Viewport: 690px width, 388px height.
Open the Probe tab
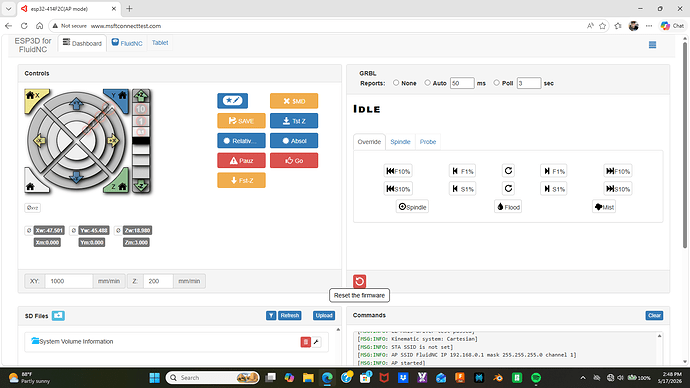point(428,142)
